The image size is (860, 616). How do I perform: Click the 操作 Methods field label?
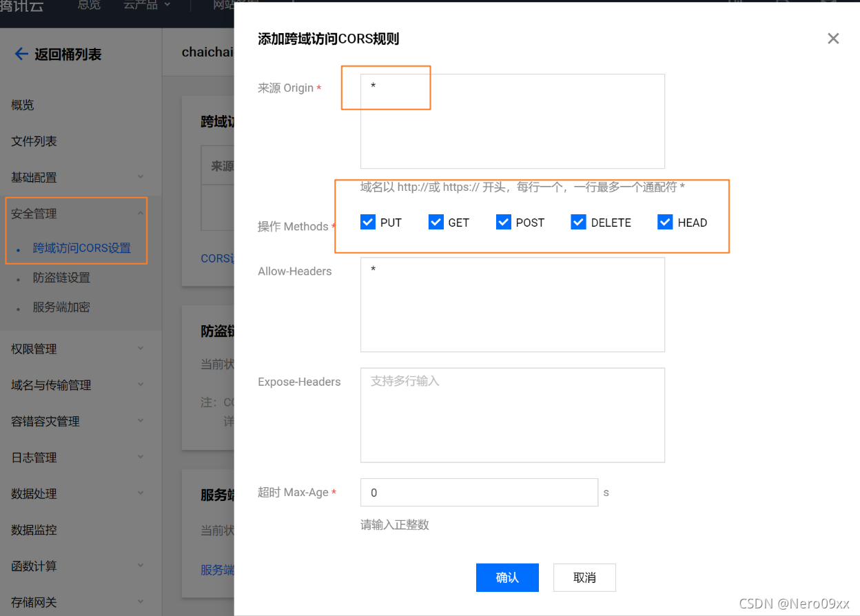(294, 227)
